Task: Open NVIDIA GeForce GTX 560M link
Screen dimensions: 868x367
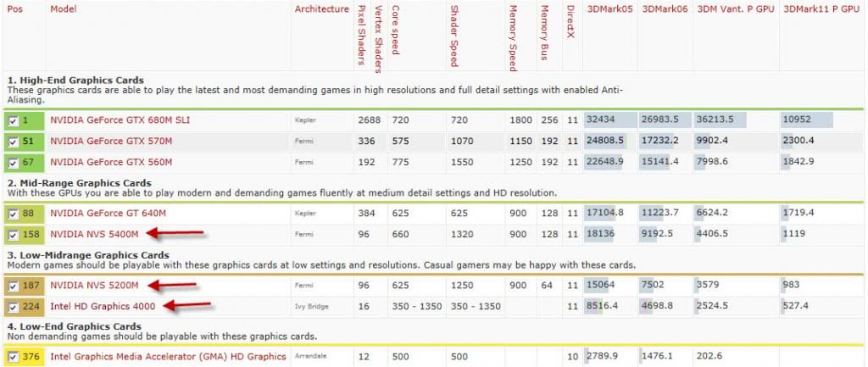Action: click(111, 162)
